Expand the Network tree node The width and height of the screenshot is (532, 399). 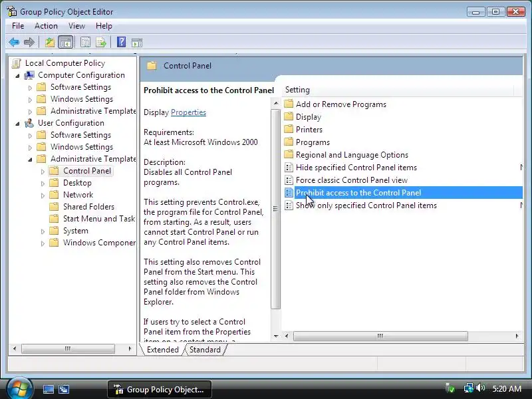click(43, 196)
